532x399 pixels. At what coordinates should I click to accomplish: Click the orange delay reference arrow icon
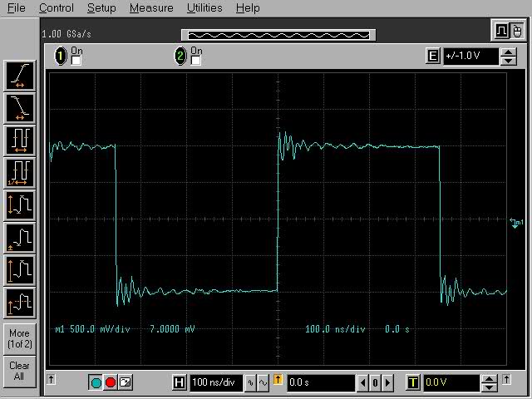point(278,381)
